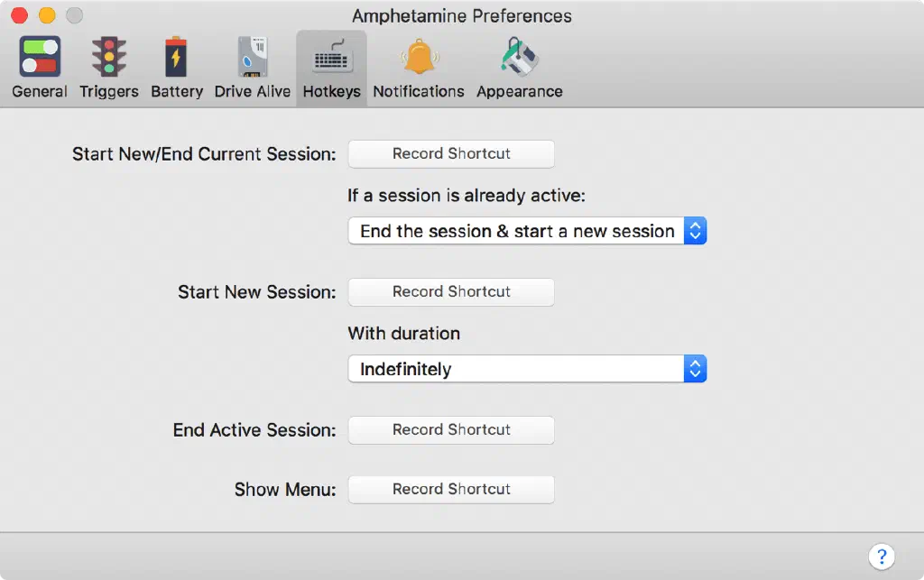This screenshot has width=924, height=580.
Task: Open the Notifications bell icon
Action: coord(419,57)
